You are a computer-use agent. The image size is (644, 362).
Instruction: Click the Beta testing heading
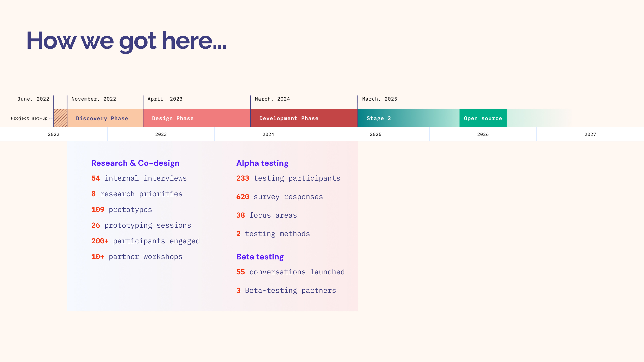pyautogui.click(x=260, y=257)
